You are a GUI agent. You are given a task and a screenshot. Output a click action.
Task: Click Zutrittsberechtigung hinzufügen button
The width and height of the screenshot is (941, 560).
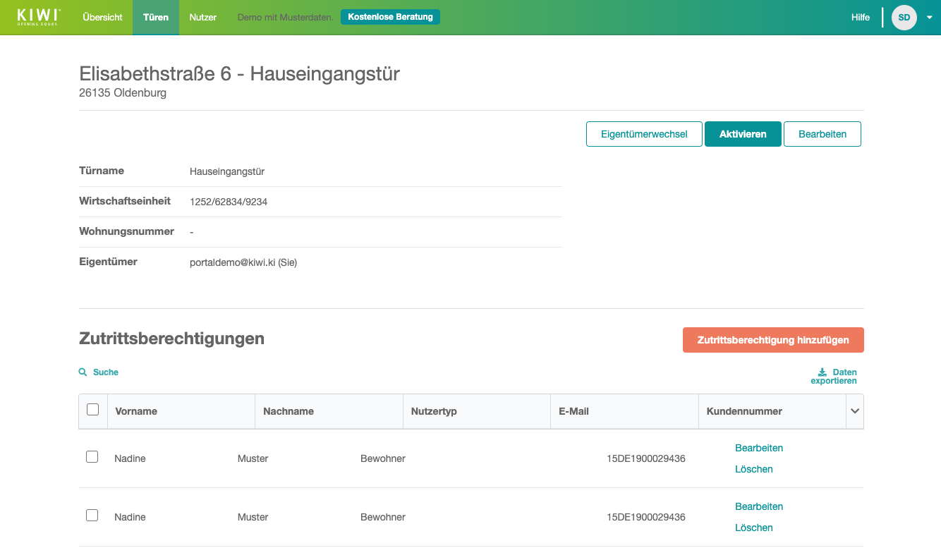pyautogui.click(x=773, y=340)
